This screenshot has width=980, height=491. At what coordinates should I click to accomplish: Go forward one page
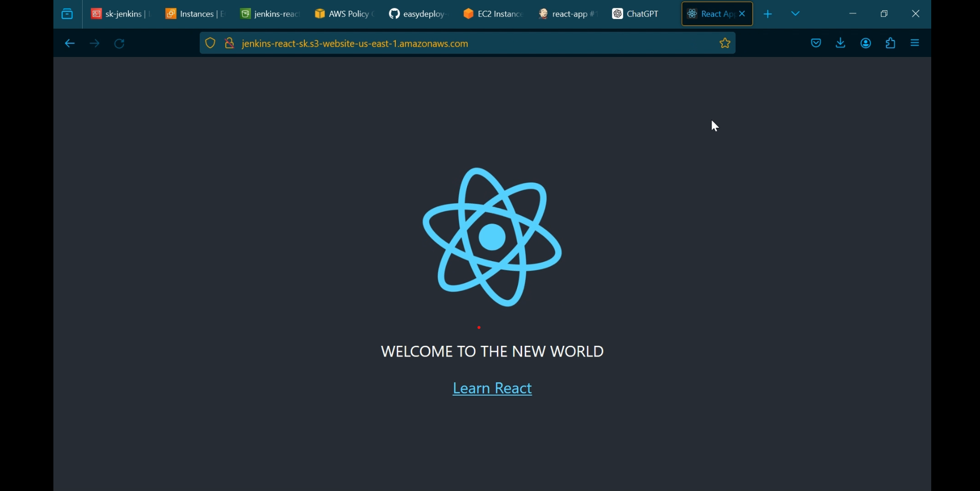[x=95, y=44]
